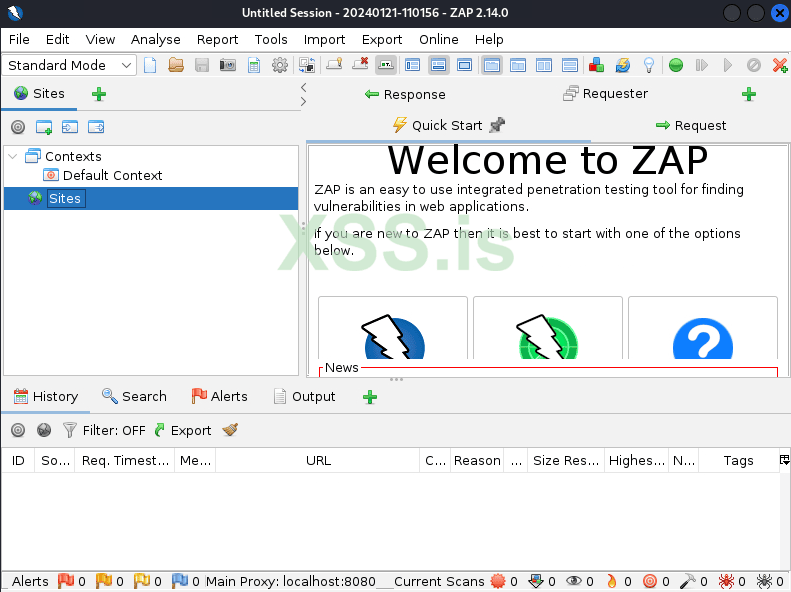The width and height of the screenshot is (791, 592).
Task: Click the History link-with-sites globe icon
Action: 44,430
